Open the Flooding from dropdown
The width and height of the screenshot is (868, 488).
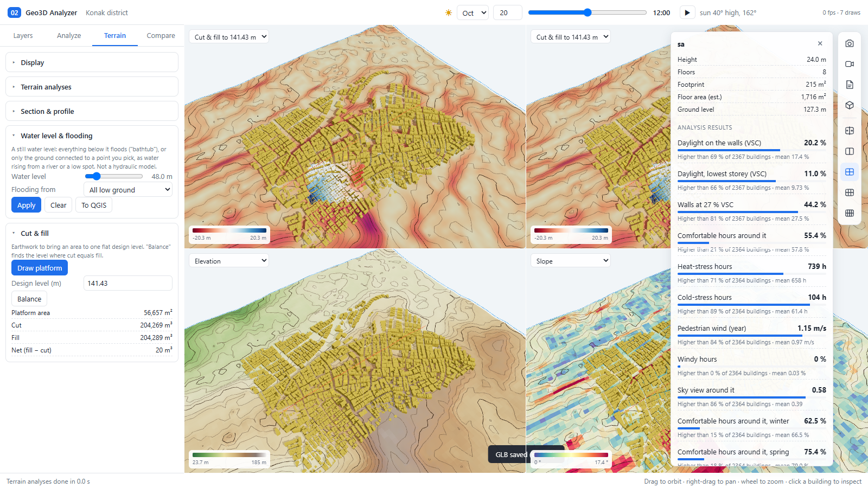(128, 190)
